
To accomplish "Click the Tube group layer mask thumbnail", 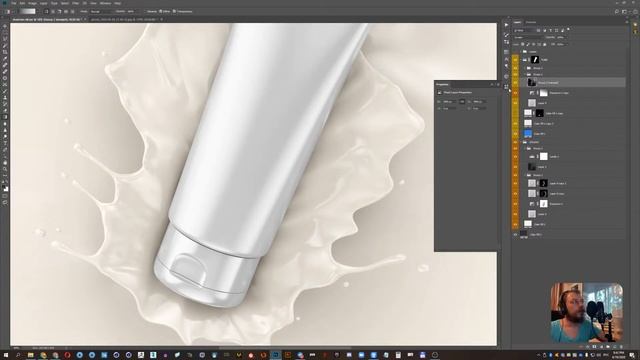I will tap(535, 60).
